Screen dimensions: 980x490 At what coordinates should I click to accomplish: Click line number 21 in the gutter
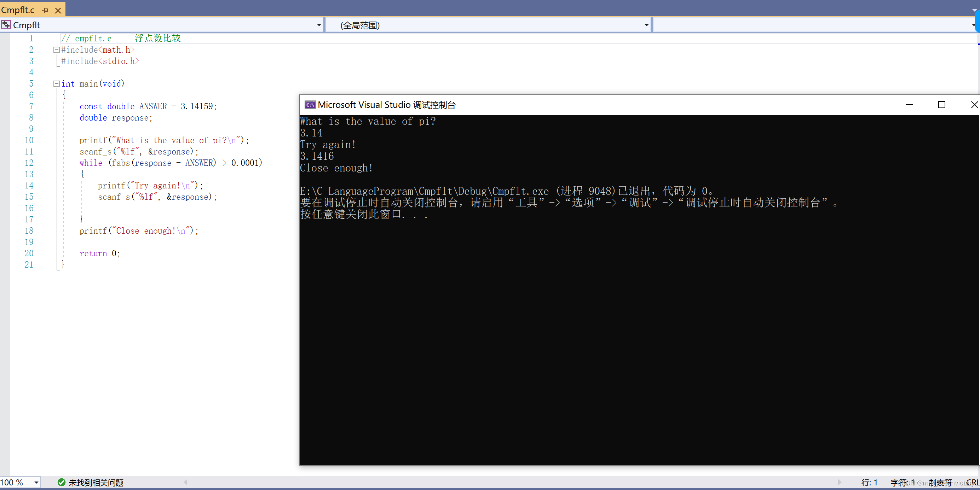[29, 264]
